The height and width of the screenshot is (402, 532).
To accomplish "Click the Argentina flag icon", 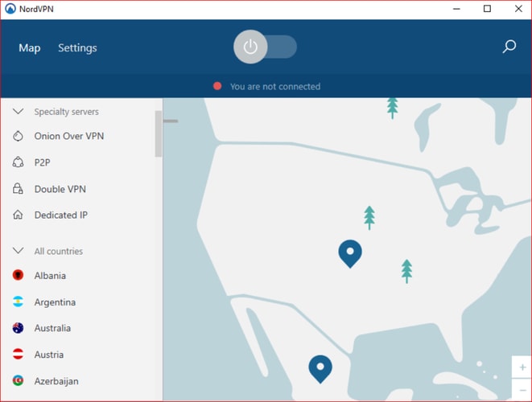I will (x=18, y=302).
